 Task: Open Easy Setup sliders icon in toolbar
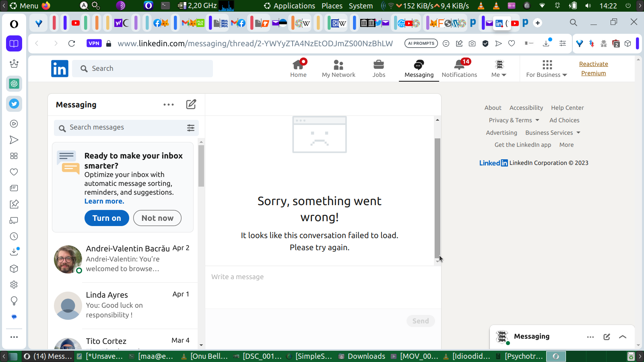[563, 43]
